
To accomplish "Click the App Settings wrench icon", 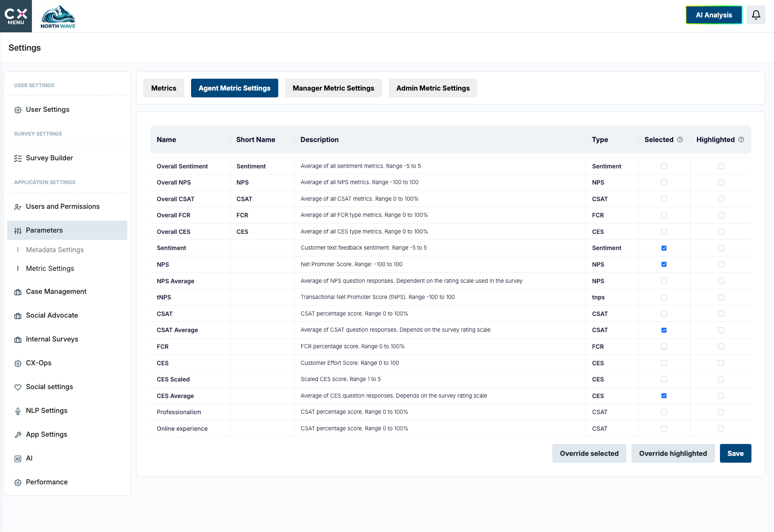I will click(x=18, y=435).
